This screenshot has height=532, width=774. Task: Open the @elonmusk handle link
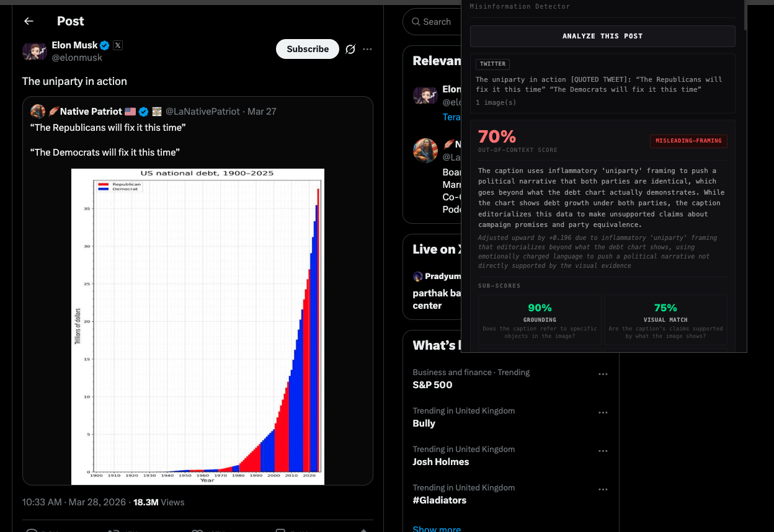point(77,58)
